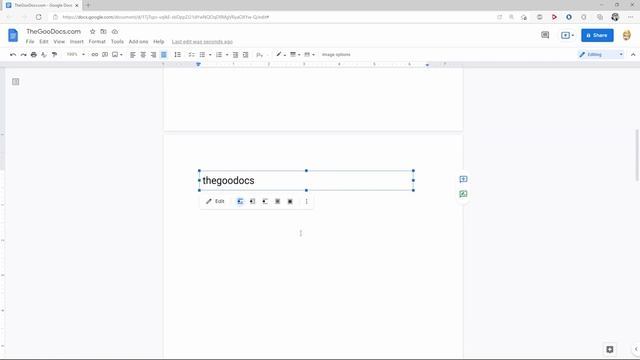The height and width of the screenshot is (360, 640).
Task: View cloud document status icon
Action: point(115,31)
